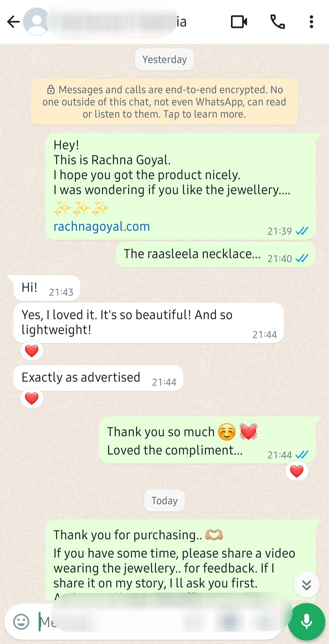Open the three-dot more options menu

311,22
